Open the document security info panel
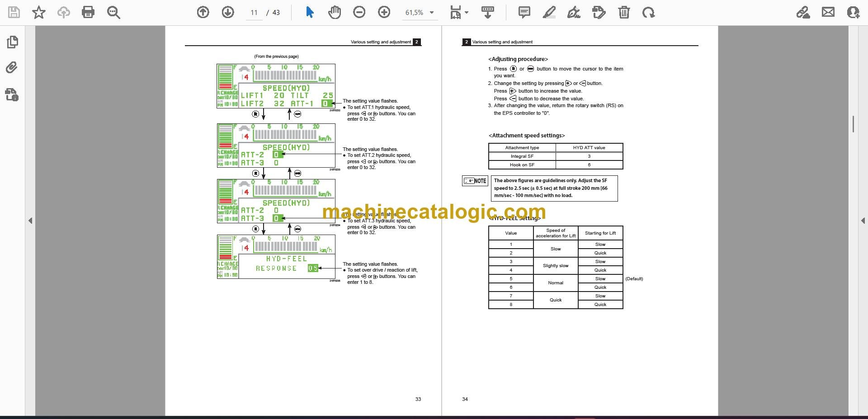 tap(12, 94)
